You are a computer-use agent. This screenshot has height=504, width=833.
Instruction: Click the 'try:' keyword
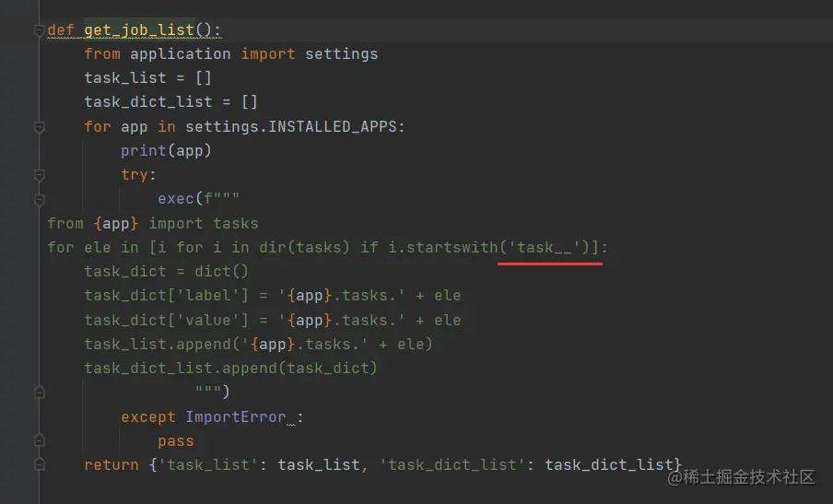(138, 175)
